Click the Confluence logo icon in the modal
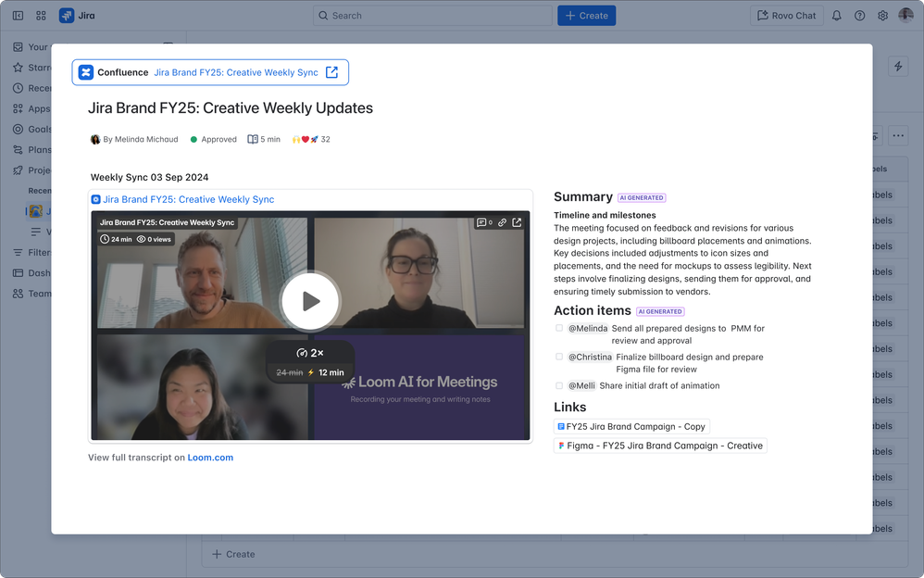 tap(86, 72)
